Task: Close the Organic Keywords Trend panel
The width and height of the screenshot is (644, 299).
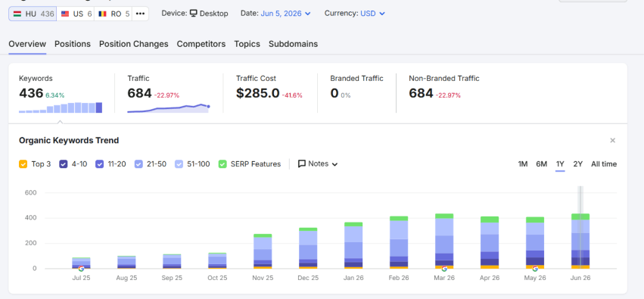Action: (612, 141)
